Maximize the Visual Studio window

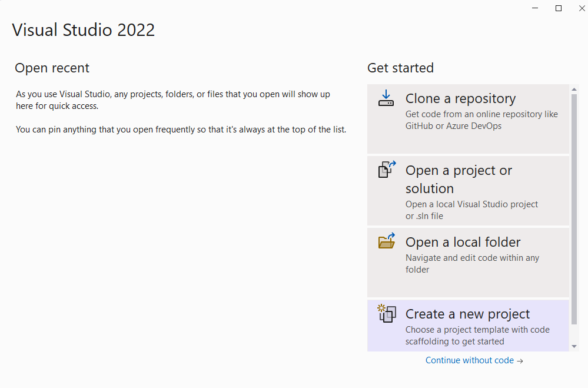tap(558, 8)
